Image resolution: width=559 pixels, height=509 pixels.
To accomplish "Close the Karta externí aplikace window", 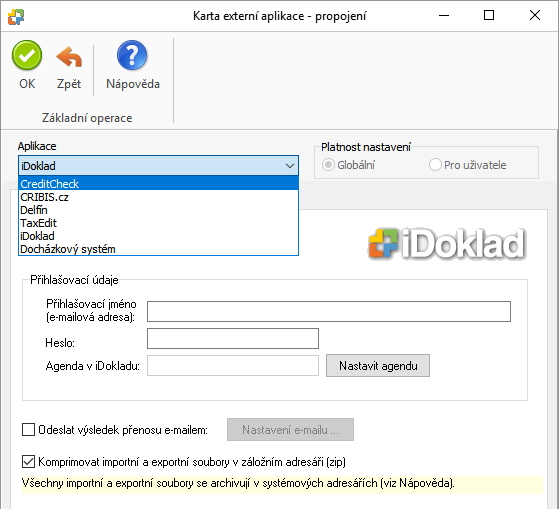I will 535,16.
